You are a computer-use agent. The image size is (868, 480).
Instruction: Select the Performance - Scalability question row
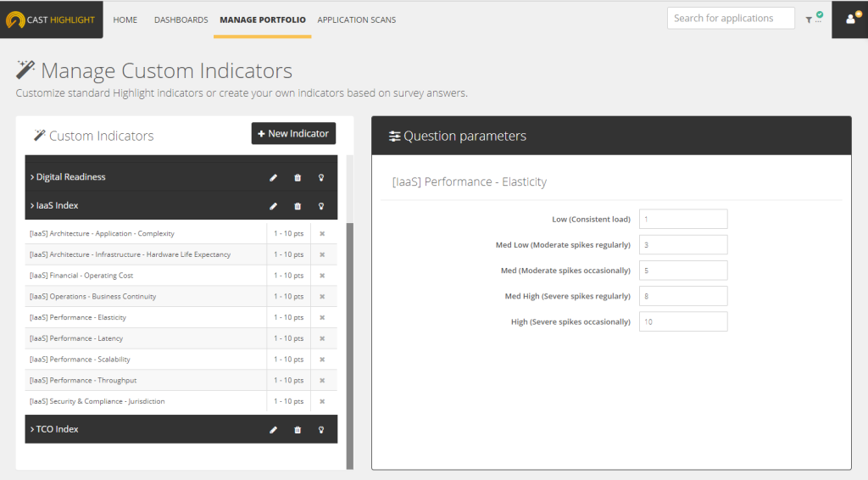click(x=144, y=360)
